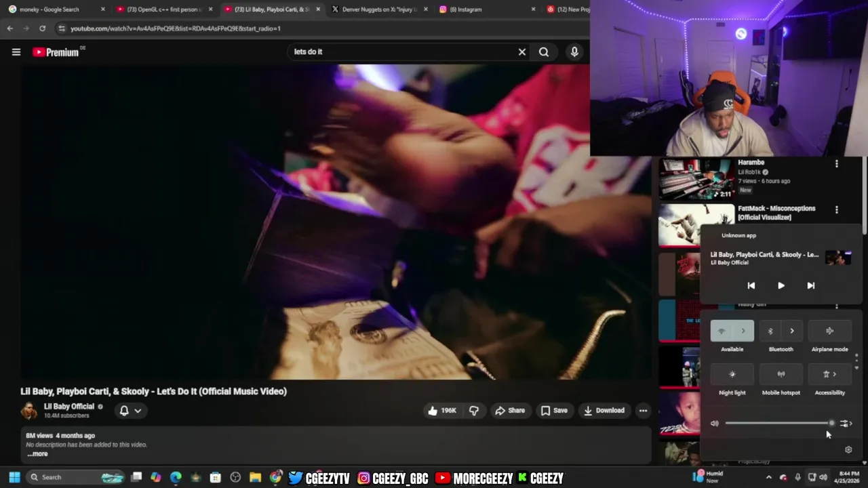
Task: Switch to the OpenGL c++ first person tab
Action: coord(164,9)
